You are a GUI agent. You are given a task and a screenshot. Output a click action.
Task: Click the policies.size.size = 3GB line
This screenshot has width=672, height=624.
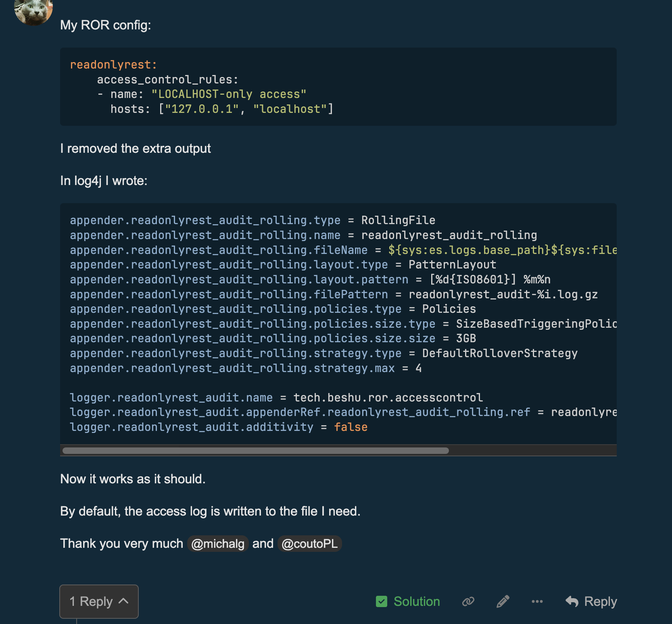(x=273, y=339)
